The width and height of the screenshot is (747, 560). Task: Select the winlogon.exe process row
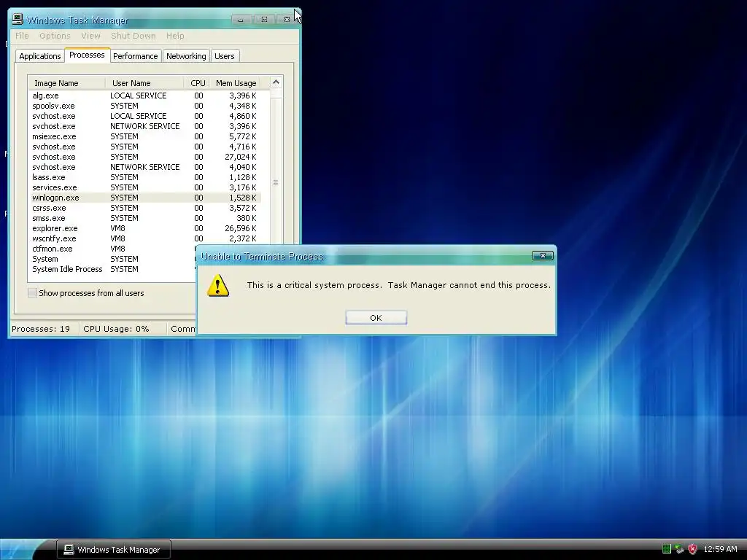[145, 198]
